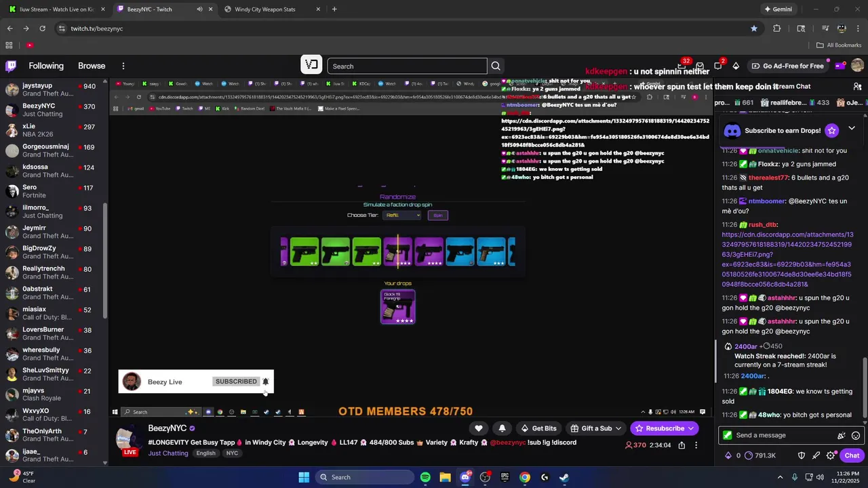Open notifications icon with 32 badge
The image size is (868, 488).
point(682,65)
